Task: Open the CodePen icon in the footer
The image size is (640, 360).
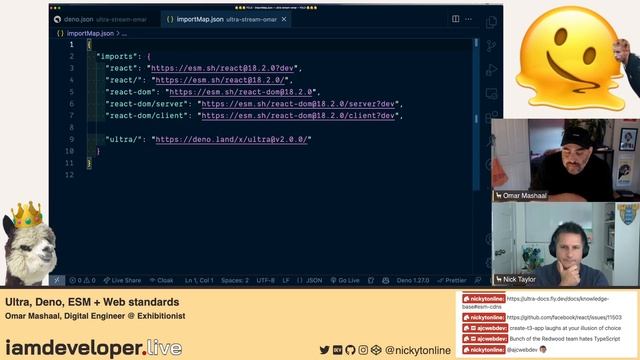Action: (x=376, y=350)
